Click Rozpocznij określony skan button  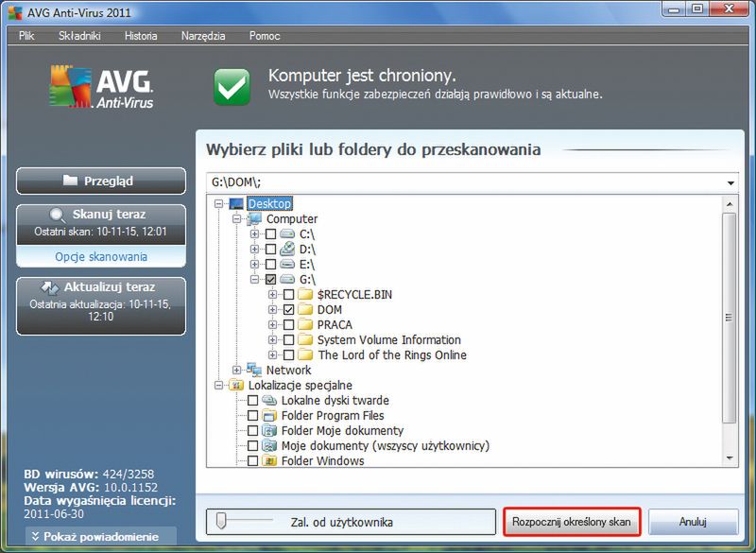tap(572, 521)
